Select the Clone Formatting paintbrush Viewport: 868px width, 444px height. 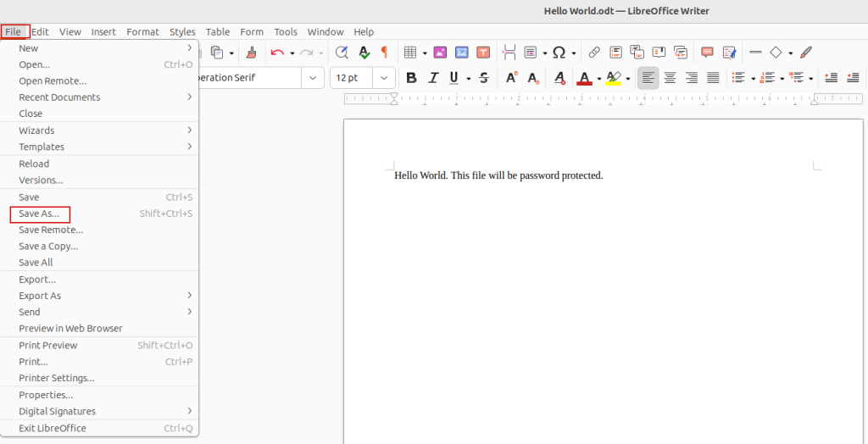point(251,53)
